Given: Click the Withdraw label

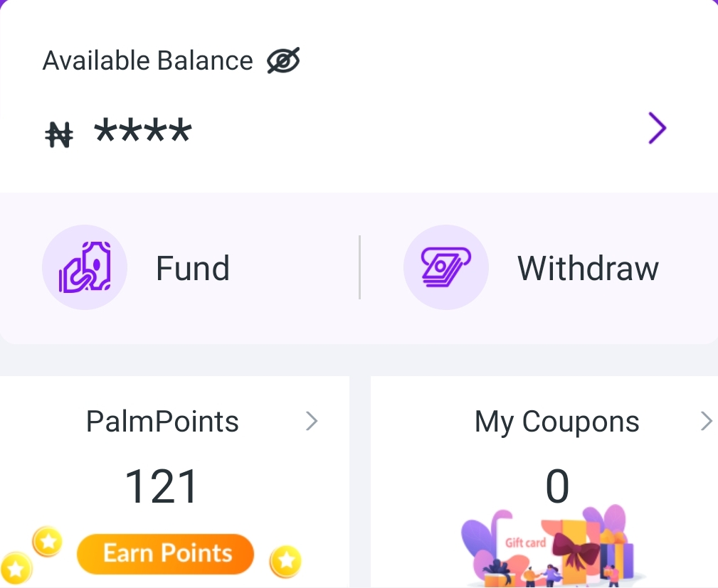Looking at the screenshot, I should coord(588,267).
